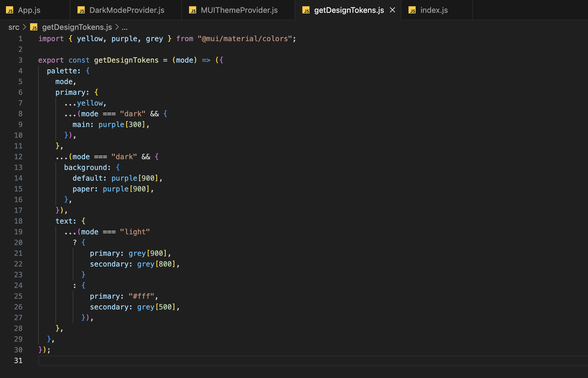Click line number 12 in gutter
Screen dimensions: 588x378
click(x=18, y=157)
